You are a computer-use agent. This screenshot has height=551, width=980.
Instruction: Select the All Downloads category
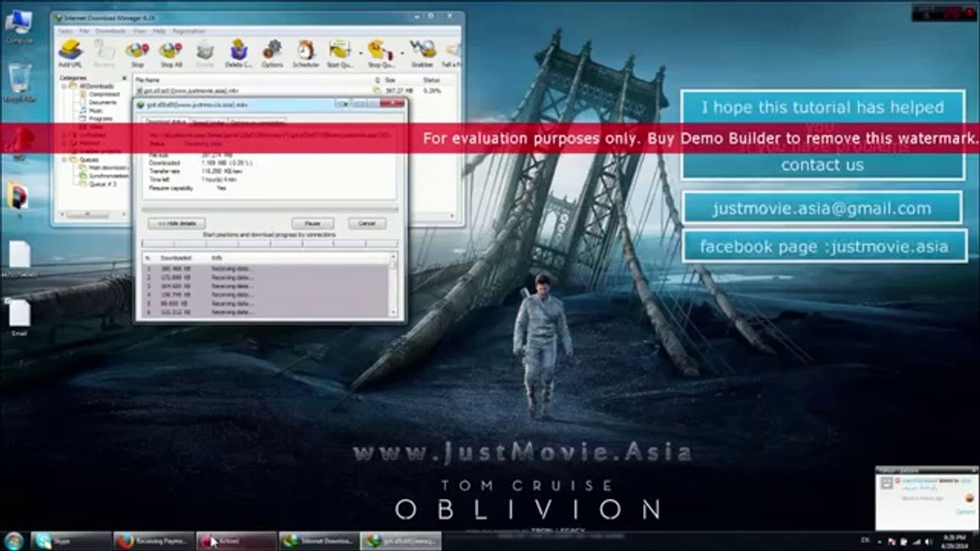(x=96, y=86)
